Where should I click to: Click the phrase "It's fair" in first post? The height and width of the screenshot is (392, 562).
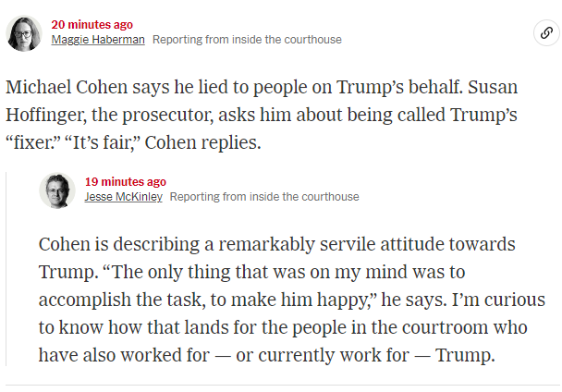[102, 142]
